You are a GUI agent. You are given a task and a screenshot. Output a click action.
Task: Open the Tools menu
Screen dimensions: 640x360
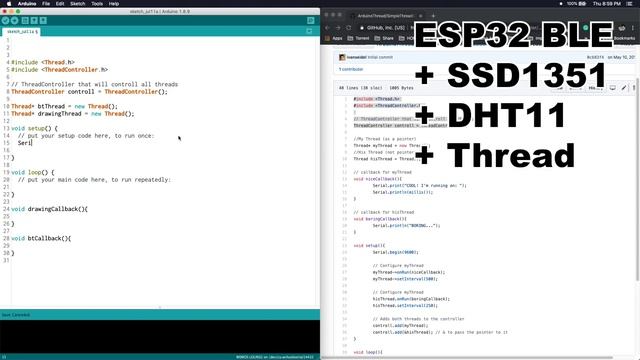tap(97, 4)
